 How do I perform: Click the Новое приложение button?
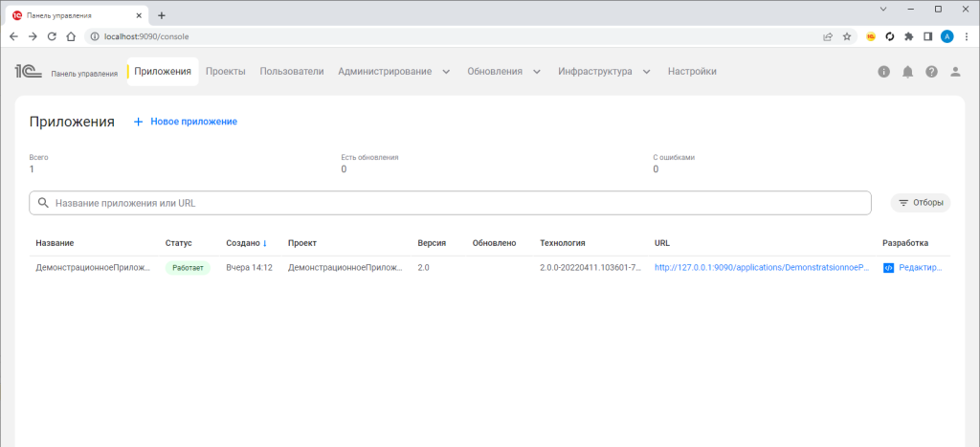point(185,122)
